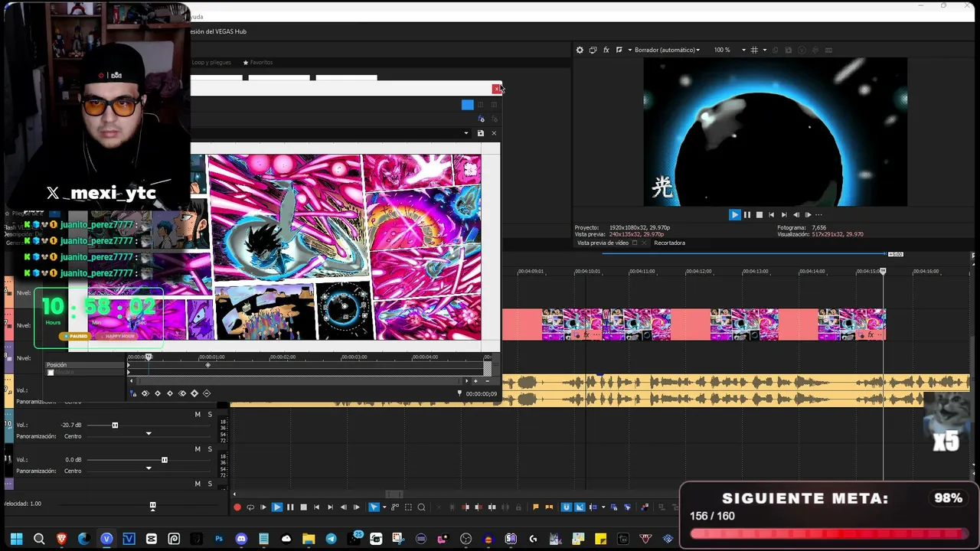Select the Posición keyframe row
Image resolution: width=980 pixels, height=551 pixels.
(85, 365)
